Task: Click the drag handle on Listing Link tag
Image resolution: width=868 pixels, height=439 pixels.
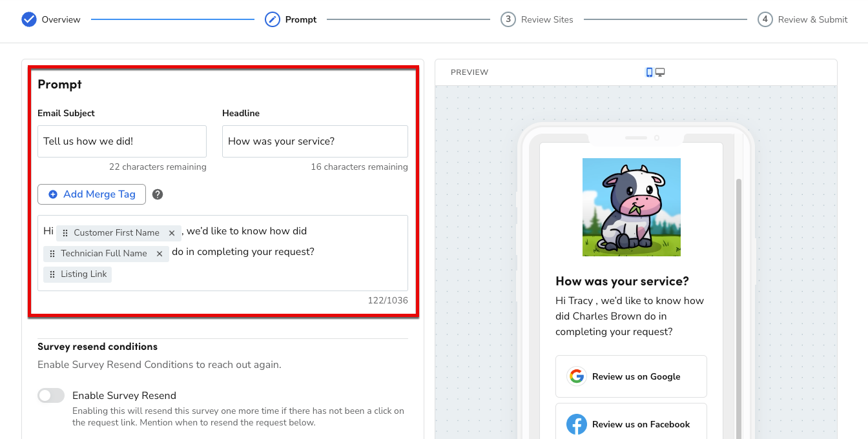Action: tap(52, 274)
